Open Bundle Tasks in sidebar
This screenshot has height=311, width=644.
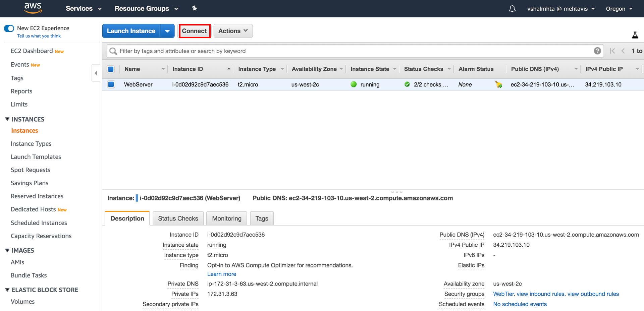coord(29,275)
